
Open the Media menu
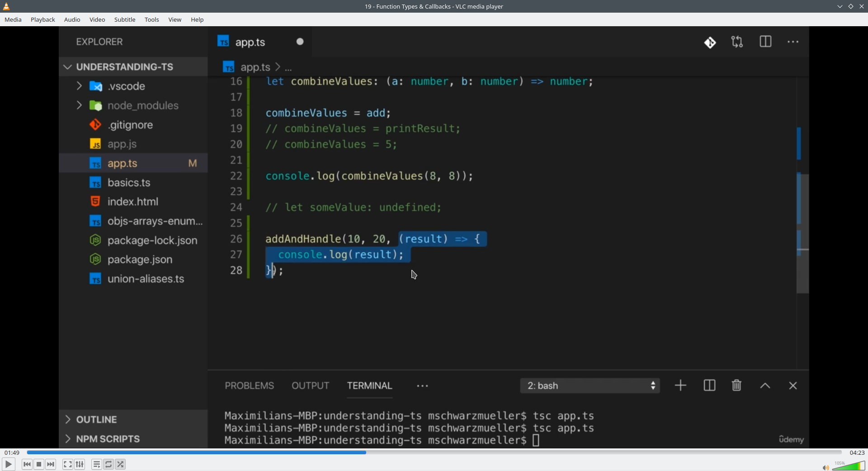[x=13, y=20]
